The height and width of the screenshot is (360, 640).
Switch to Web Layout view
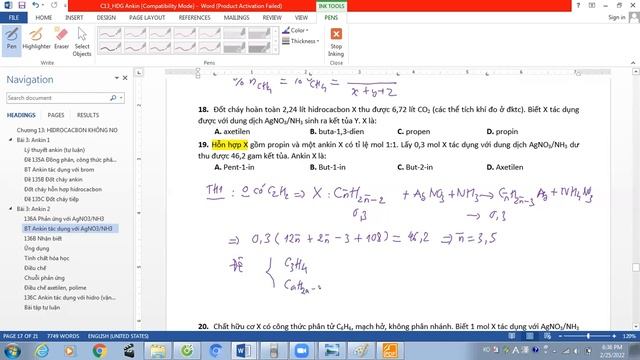tap(547, 336)
